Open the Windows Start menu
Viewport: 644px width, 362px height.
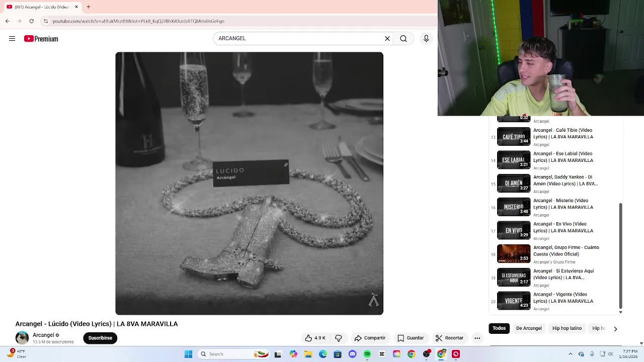pos(188,354)
